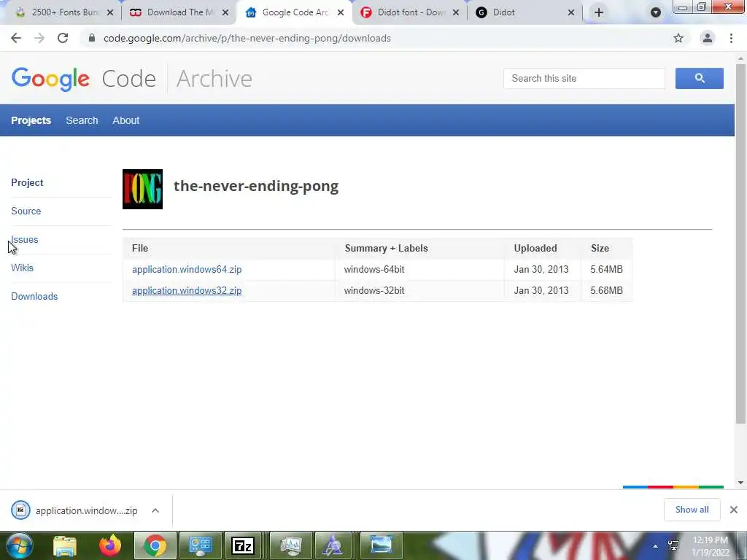This screenshot has width=747, height=560.
Task: Click the taskbar clock showing 12:19 PM
Action: 711,546
